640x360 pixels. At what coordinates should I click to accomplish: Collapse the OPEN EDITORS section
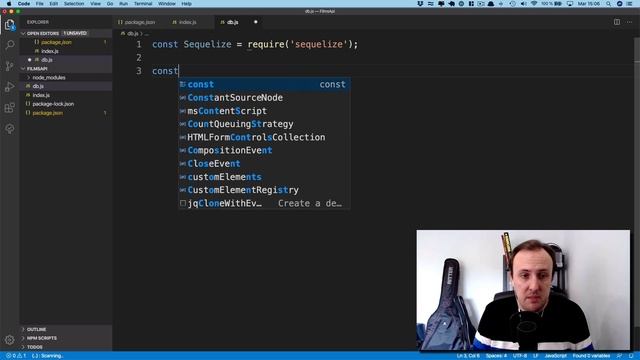point(66,33)
